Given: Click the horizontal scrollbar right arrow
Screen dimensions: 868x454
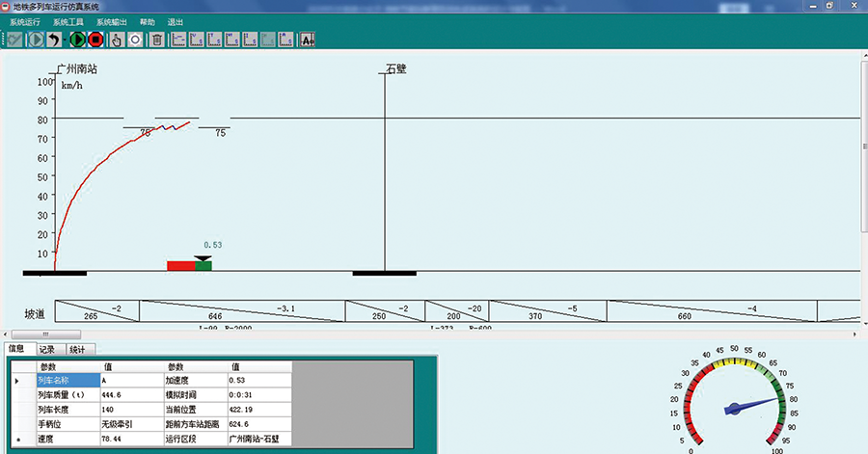Looking at the screenshot, I should (x=854, y=334).
